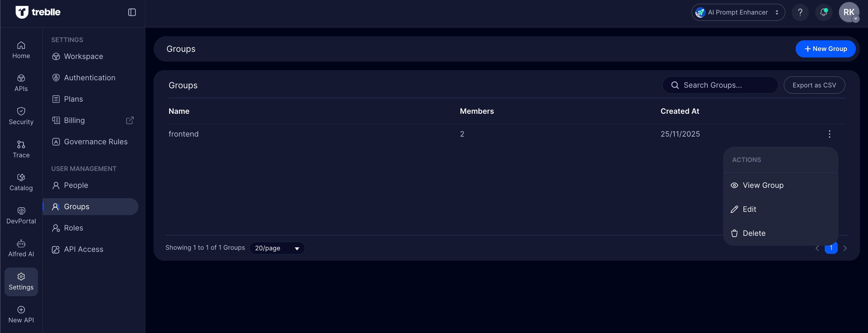
Task: Open Alfred AI assistant
Action: [x=21, y=248]
